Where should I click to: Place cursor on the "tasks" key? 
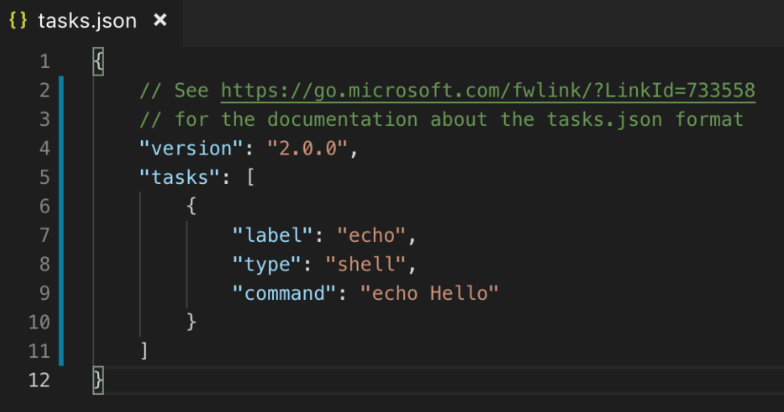(174, 178)
